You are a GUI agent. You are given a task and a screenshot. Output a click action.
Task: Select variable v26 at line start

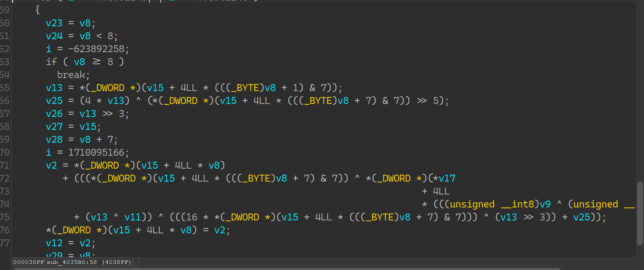click(x=54, y=114)
